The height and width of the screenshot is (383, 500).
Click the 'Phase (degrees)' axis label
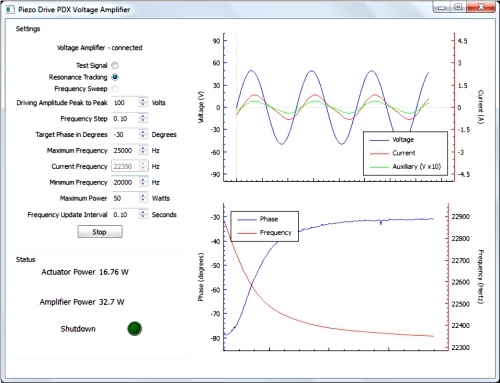(201, 277)
